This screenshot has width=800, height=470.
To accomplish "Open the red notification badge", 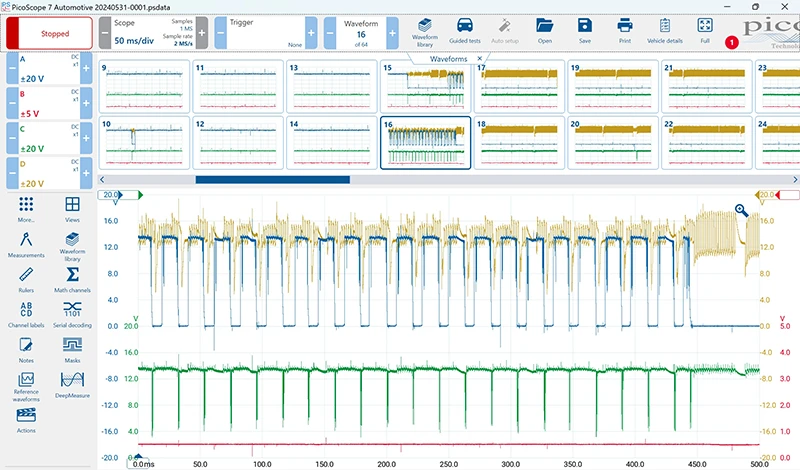I will (x=732, y=42).
